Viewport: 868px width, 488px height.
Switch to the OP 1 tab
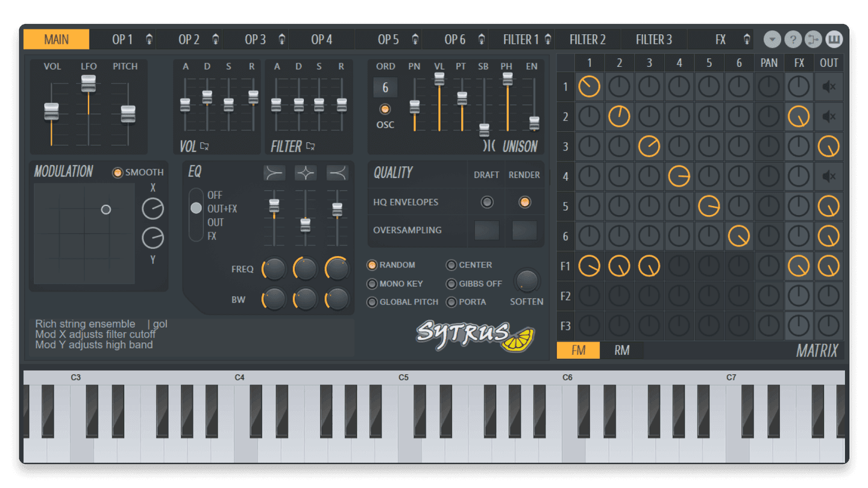(122, 40)
